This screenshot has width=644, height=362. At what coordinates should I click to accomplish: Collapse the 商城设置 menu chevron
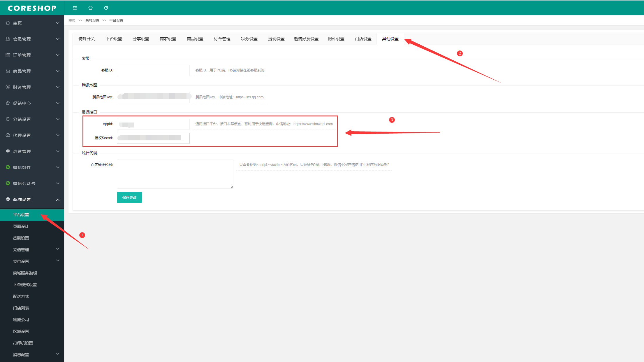(x=58, y=200)
